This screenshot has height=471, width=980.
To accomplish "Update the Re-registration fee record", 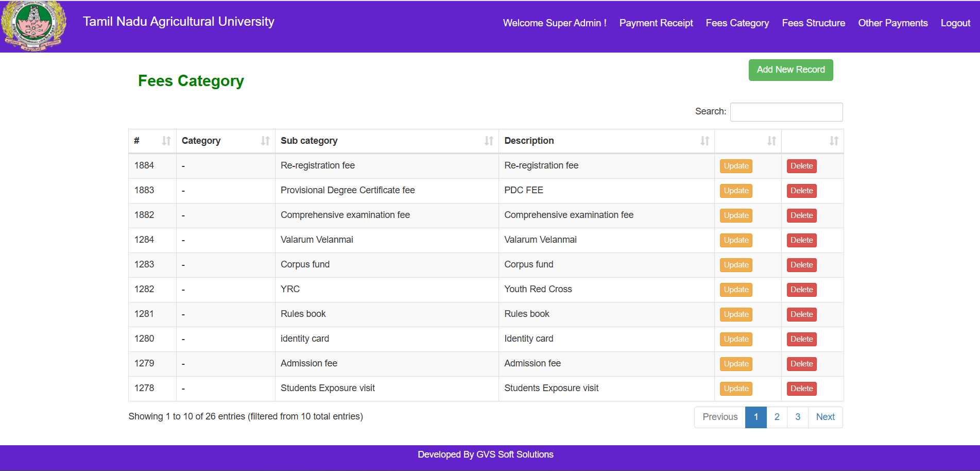I will tap(736, 166).
